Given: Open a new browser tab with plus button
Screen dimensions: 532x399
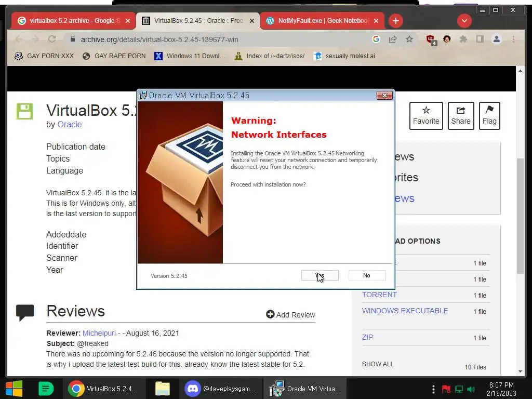Looking at the screenshot, I should click(395, 21).
